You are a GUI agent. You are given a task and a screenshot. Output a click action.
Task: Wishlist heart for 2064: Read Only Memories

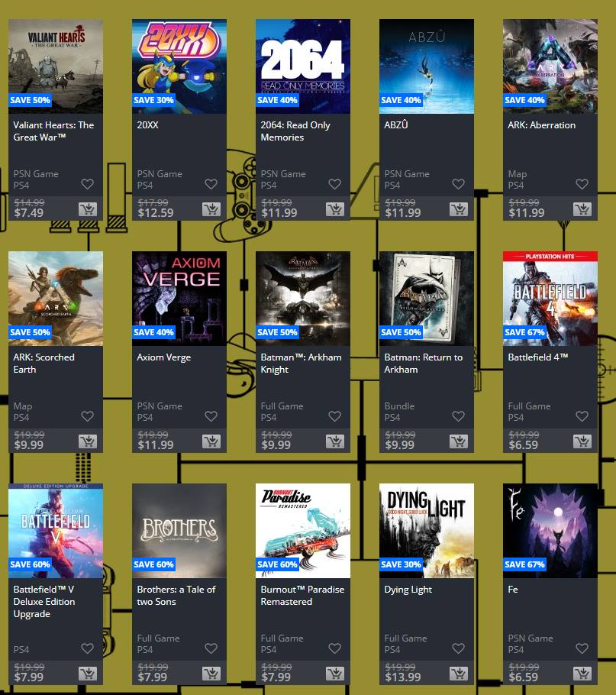[335, 183]
